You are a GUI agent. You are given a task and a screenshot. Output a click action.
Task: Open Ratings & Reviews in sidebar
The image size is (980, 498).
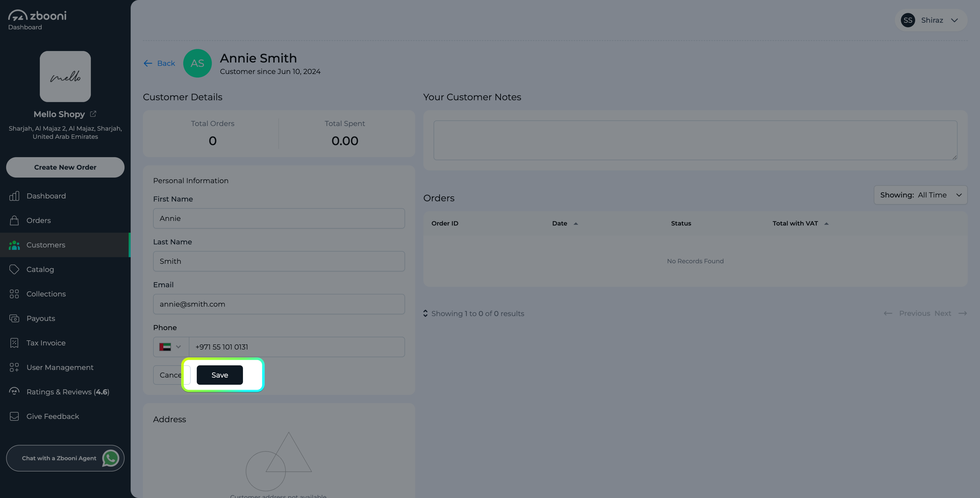coord(65,392)
